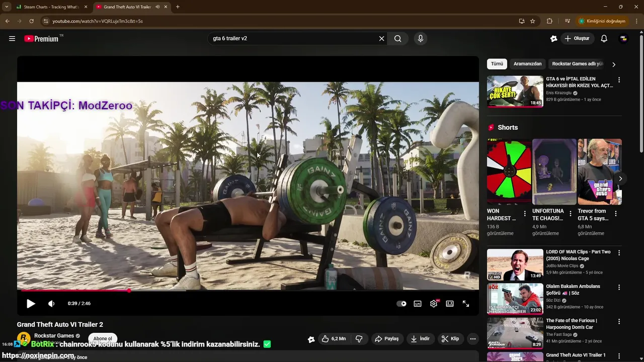644x362 pixels.
Task: Open LORD OF WAR Clips video
Action: click(x=515, y=264)
